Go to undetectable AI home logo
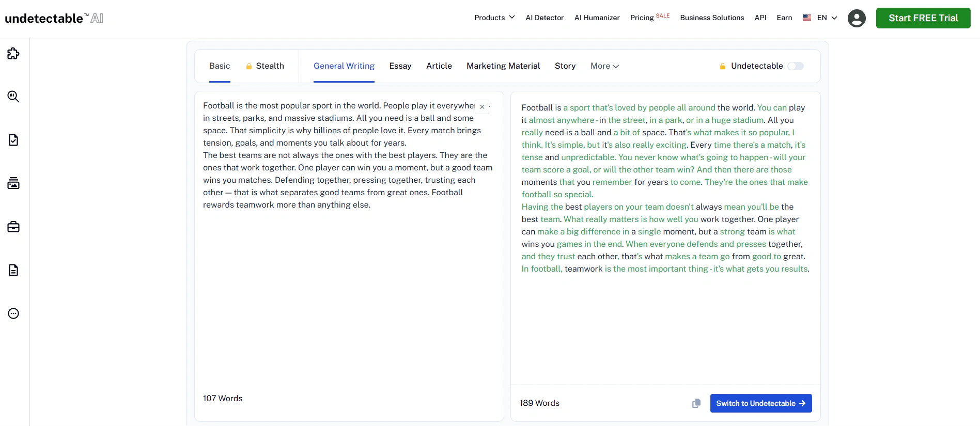The image size is (980, 426). pos(54,19)
